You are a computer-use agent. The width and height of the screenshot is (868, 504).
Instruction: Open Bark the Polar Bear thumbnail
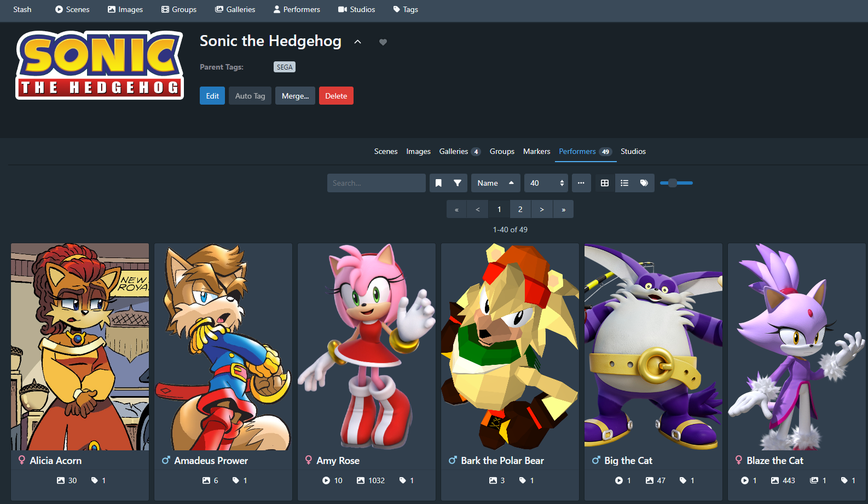(x=510, y=347)
